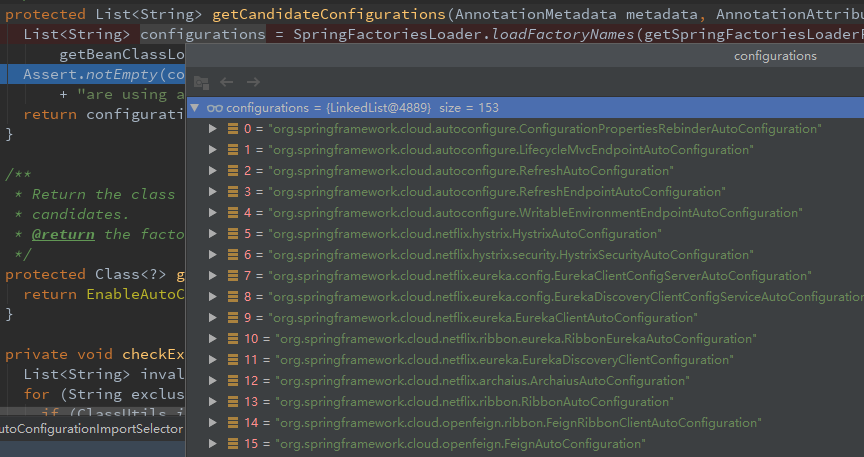Click "return EnableAutoC" code line
864x457 pixels.
(x=104, y=294)
